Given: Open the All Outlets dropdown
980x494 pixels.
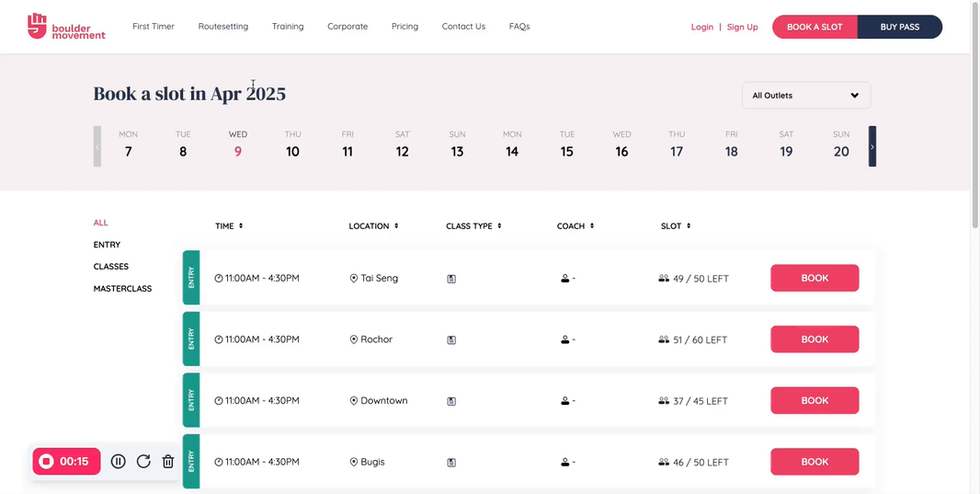Looking at the screenshot, I should [805, 96].
